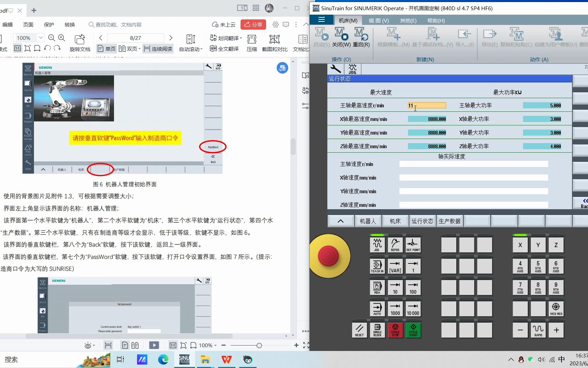588x368 pixels.
Task: Zoom out the PDF with minus magnifier
Action: point(52,37)
